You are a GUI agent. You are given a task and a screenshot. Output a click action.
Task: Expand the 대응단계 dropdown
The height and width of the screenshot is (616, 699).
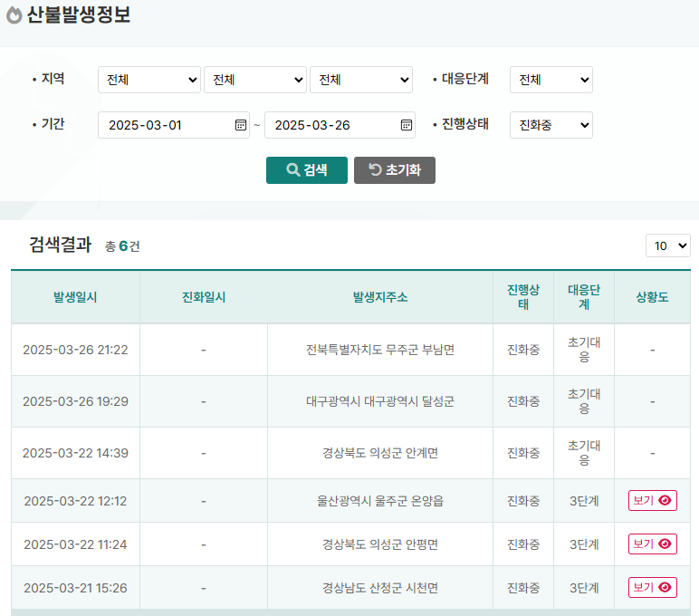pos(551,80)
